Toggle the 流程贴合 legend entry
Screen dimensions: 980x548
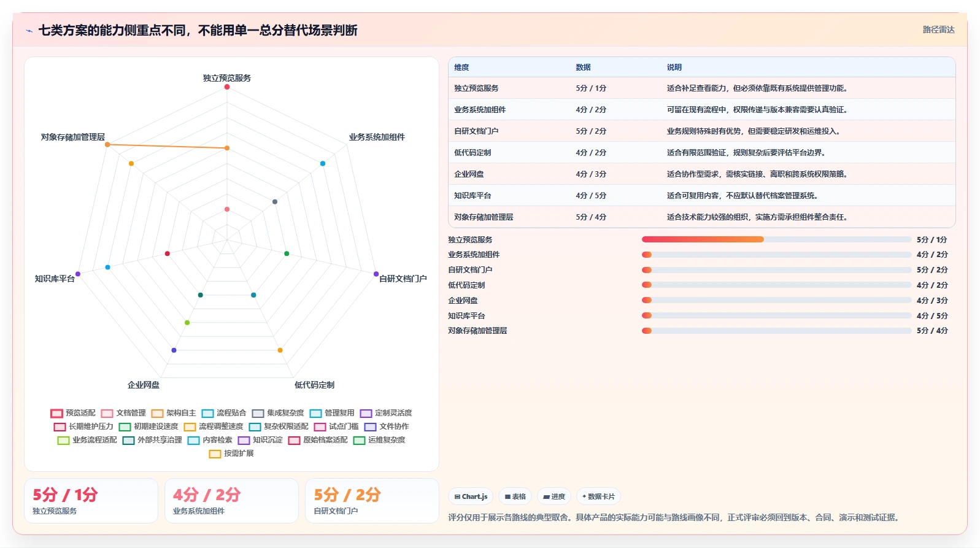click(x=224, y=413)
